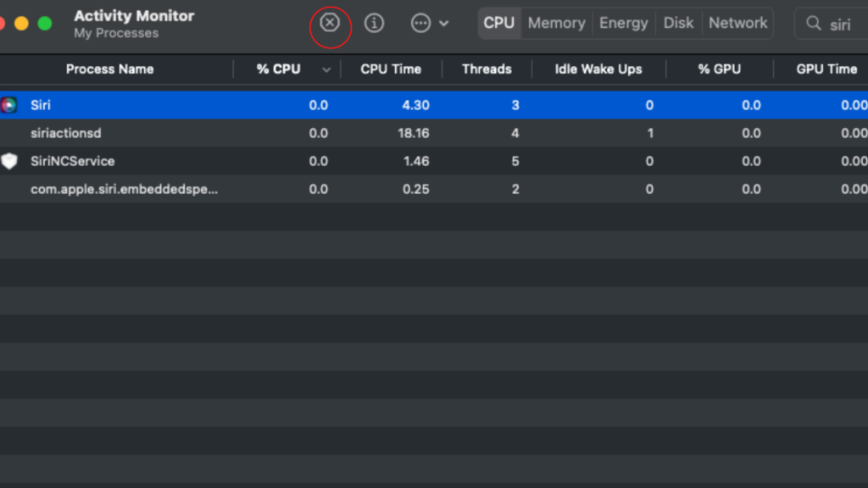Expand the chevron beside the ellipsis button
Viewport: 868px width, 488px height.
(x=444, y=24)
